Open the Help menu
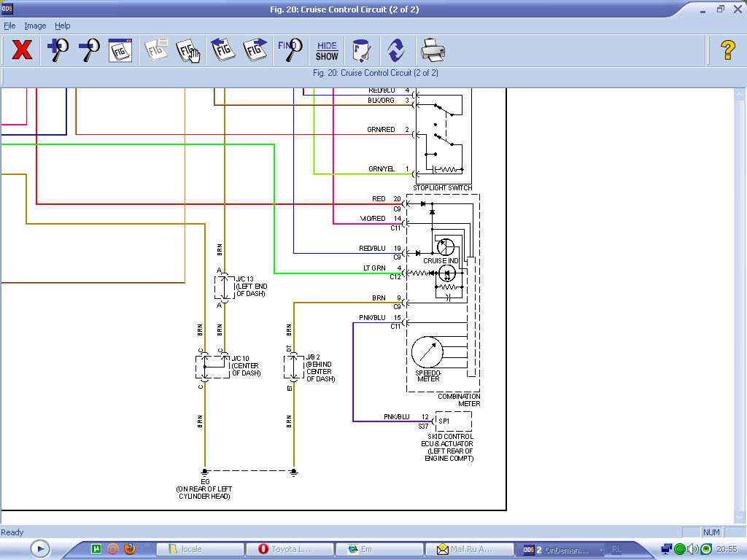The height and width of the screenshot is (560, 747). click(x=63, y=26)
